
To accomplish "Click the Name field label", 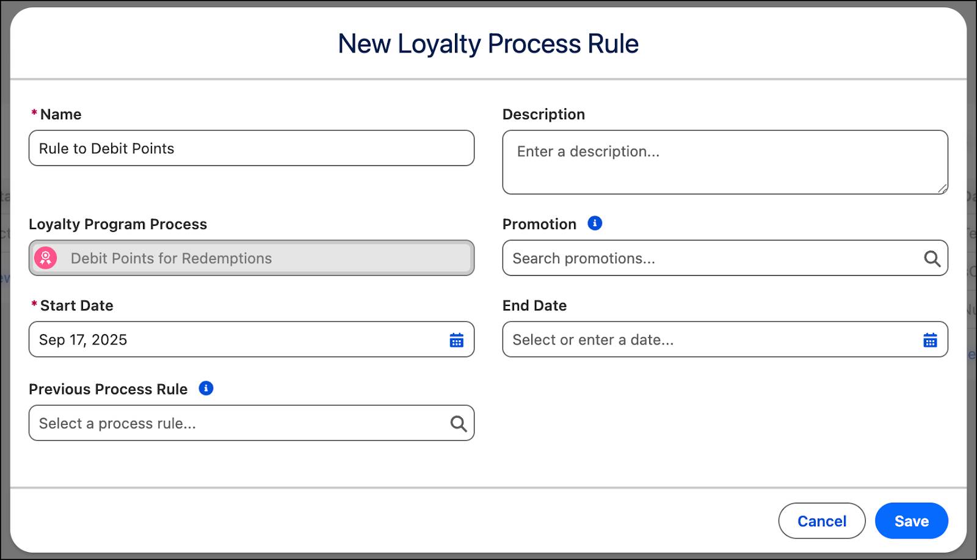I will tap(60, 114).
